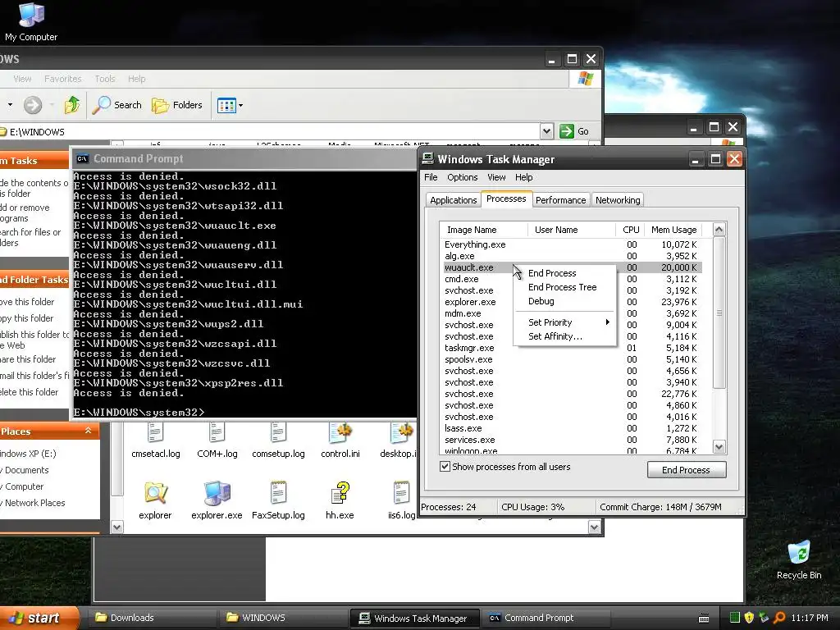The width and height of the screenshot is (840, 630).
Task: Switch to the Networking tab
Action: click(x=618, y=200)
